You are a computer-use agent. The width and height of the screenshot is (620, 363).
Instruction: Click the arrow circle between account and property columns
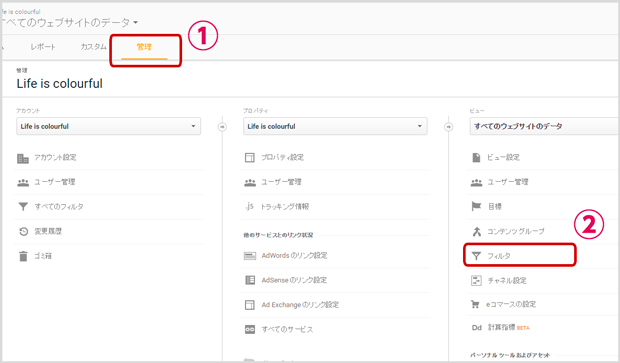(222, 127)
